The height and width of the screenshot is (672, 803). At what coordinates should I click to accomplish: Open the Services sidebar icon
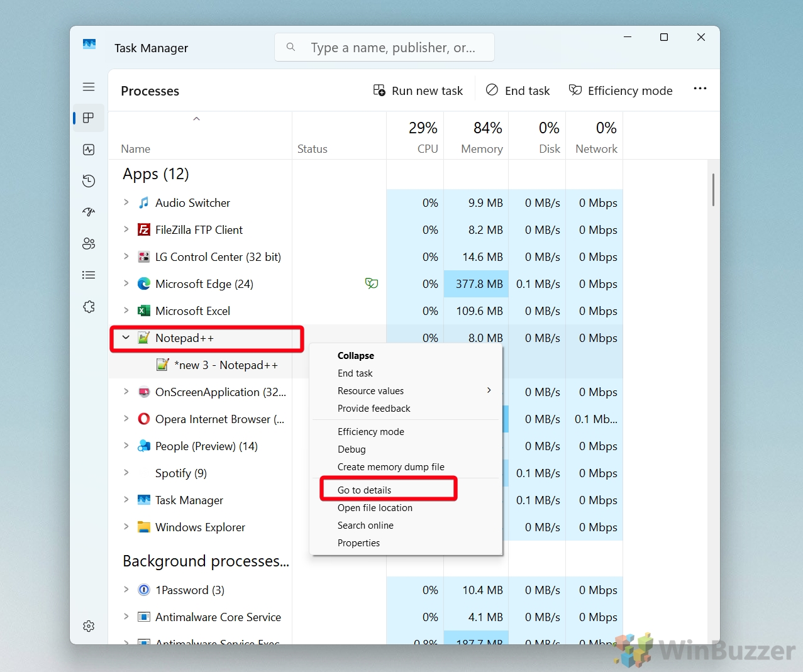tap(89, 307)
